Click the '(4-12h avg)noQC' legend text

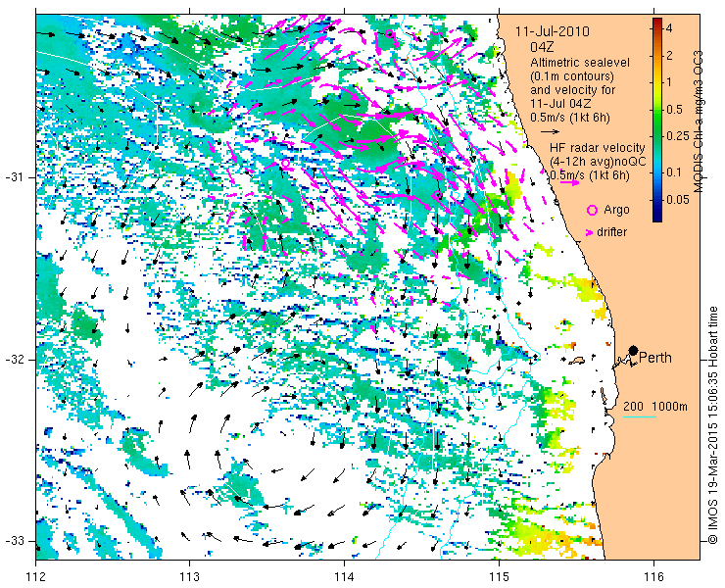click(x=598, y=162)
